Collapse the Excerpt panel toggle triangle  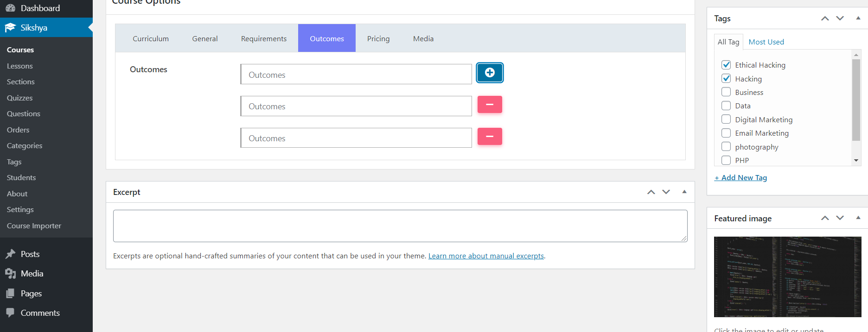click(684, 192)
